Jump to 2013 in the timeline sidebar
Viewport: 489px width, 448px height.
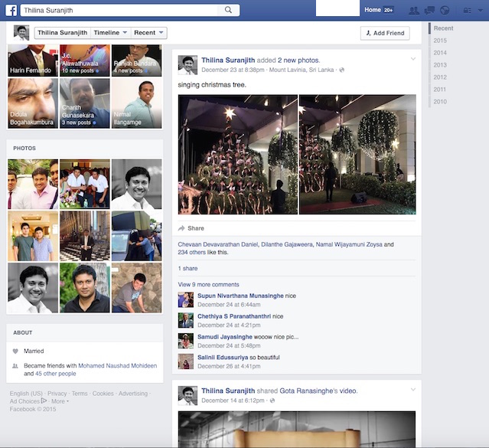pos(440,65)
